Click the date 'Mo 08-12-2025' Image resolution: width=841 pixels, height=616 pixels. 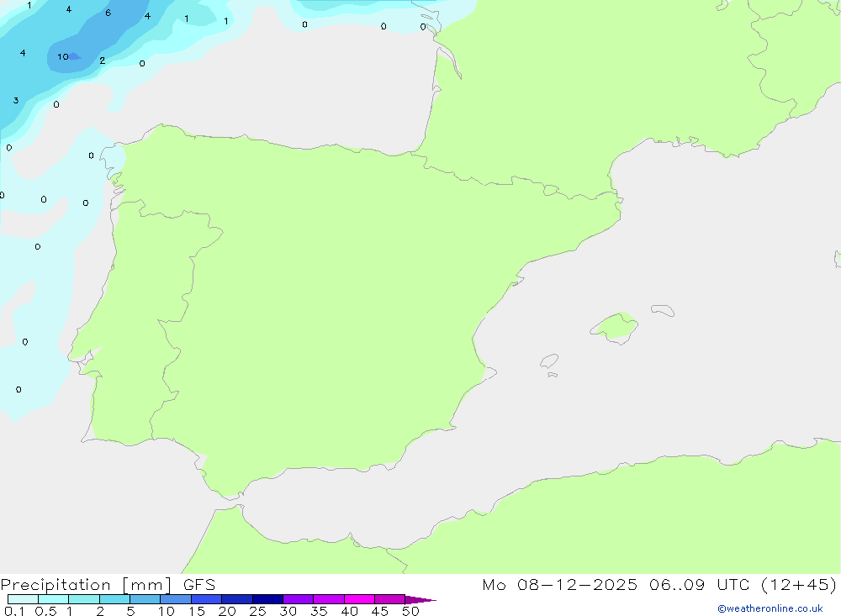click(560, 584)
